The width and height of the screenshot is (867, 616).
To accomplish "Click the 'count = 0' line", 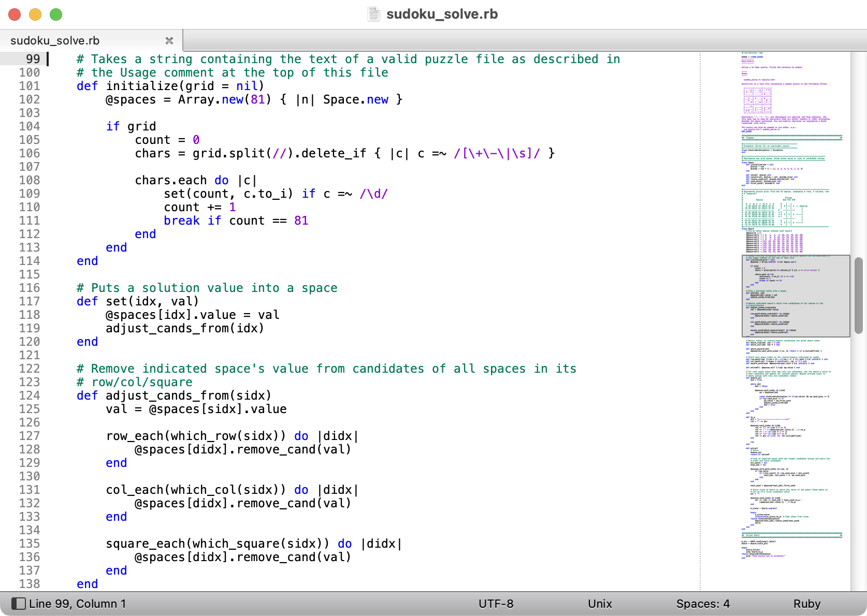I will (167, 140).
